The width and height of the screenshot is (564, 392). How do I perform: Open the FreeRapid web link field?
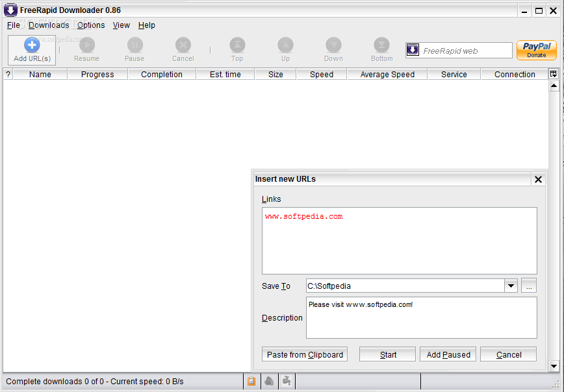click(459, 51)
